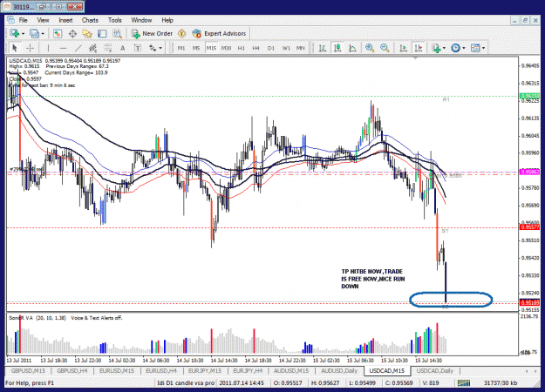Open the Periods clock icon
The image size is (545, 392).
click(x=455, y=48)
